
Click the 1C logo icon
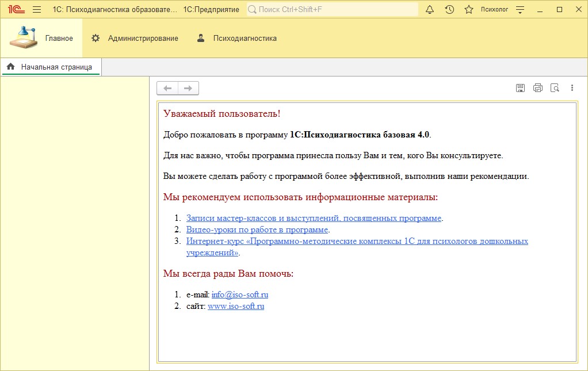[x=16, y=9]
